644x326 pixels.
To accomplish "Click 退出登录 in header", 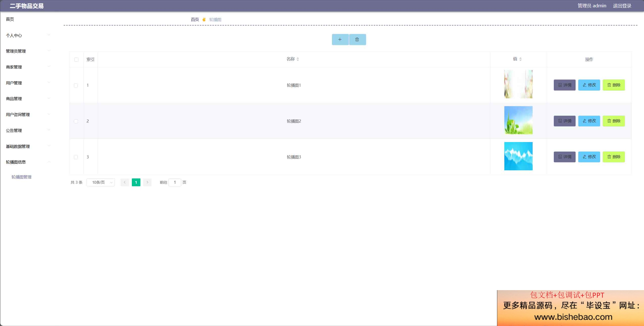I will [x=622, y=6].
